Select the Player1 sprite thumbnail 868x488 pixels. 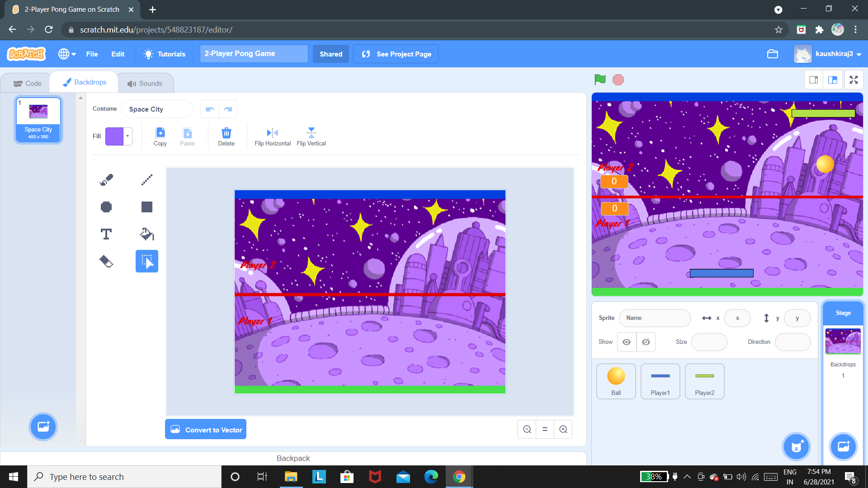[660, 381]
